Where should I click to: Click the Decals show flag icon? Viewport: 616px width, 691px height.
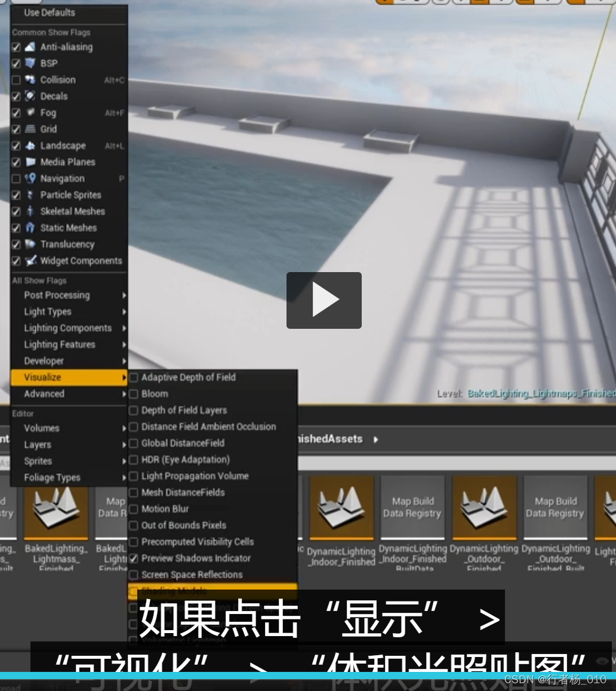(30, 96)
